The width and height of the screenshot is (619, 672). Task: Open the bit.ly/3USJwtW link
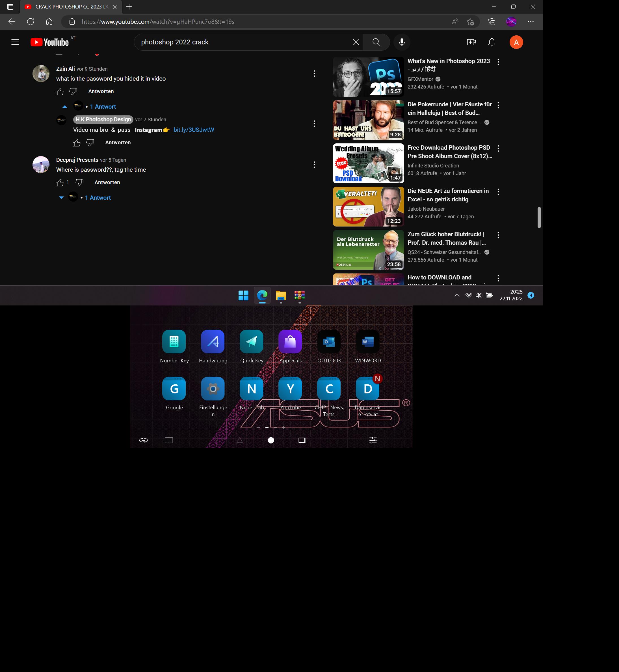click(194, 130)
